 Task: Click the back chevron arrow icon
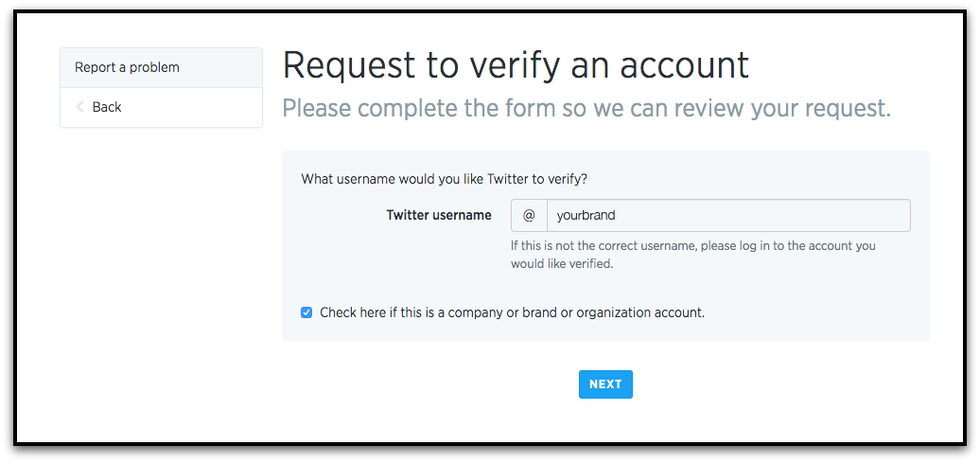[x=80, y=107]
